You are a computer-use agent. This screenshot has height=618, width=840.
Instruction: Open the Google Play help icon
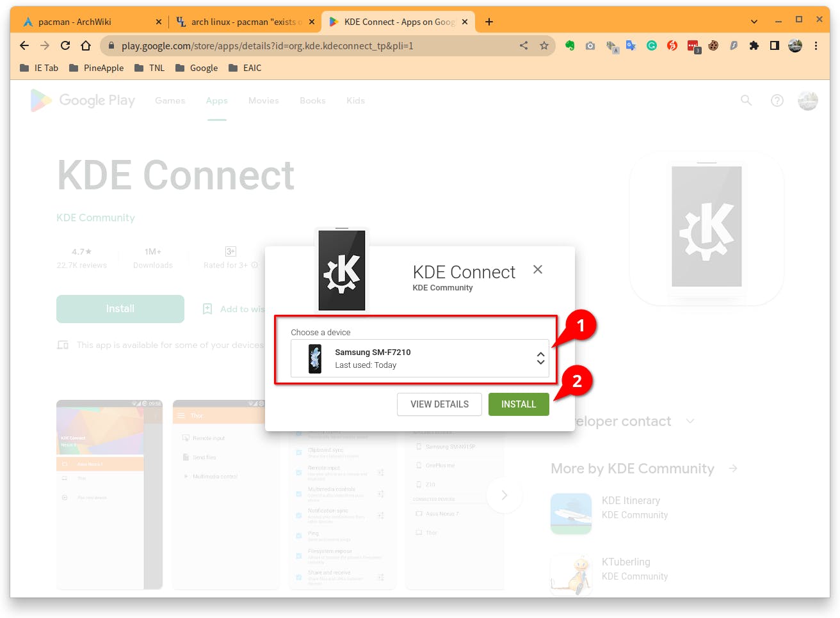(777, 100)
